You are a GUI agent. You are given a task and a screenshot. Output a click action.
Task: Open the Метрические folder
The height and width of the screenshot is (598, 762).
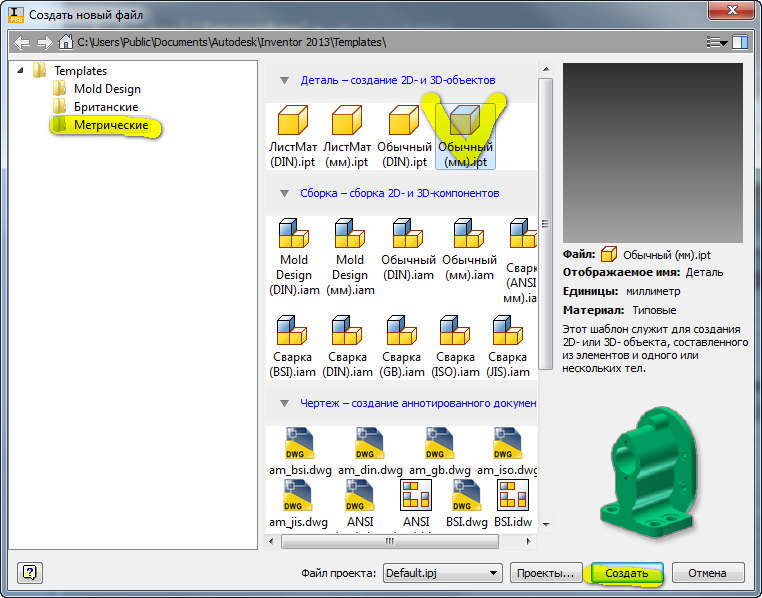coord(101,125)
